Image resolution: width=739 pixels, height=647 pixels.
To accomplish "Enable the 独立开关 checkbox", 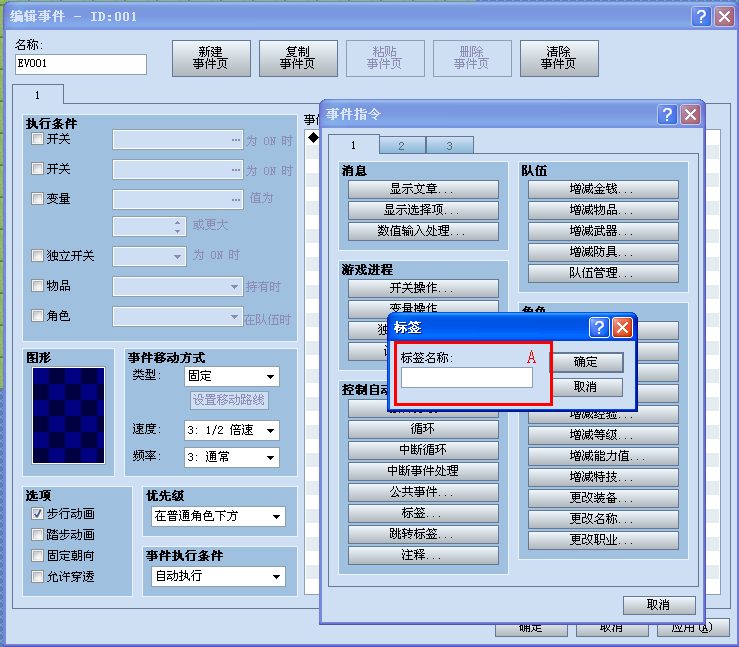I will click(x=37, y=256).
